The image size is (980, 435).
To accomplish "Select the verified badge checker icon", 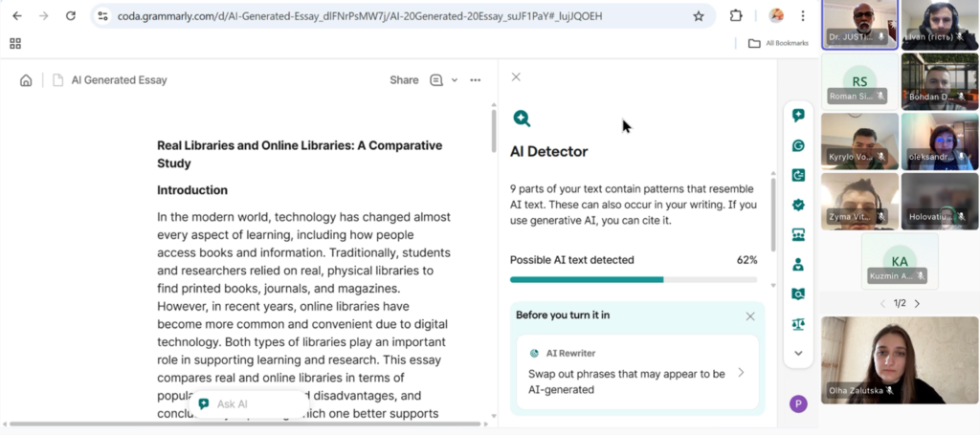I will pos(798,205).
